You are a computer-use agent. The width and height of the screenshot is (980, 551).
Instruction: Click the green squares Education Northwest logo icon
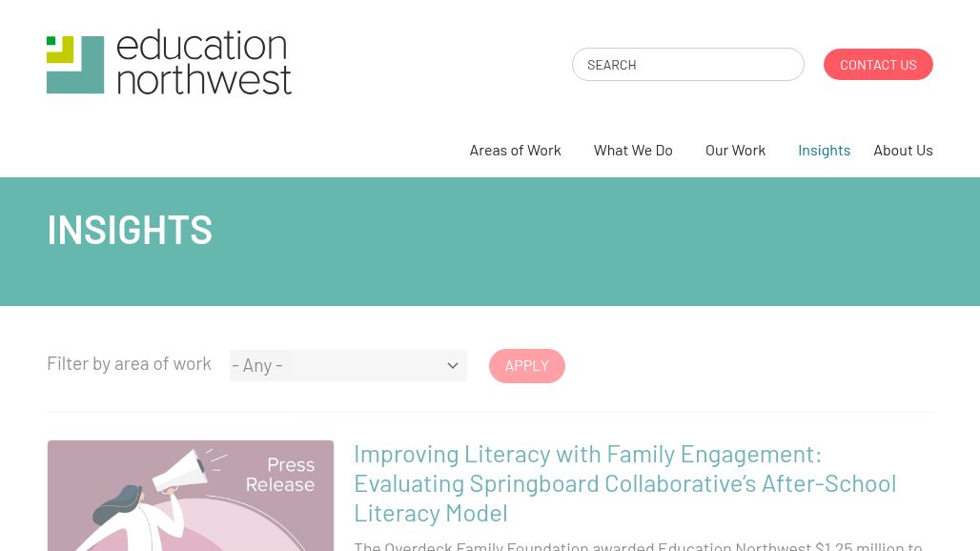click(x=75, y=65)
